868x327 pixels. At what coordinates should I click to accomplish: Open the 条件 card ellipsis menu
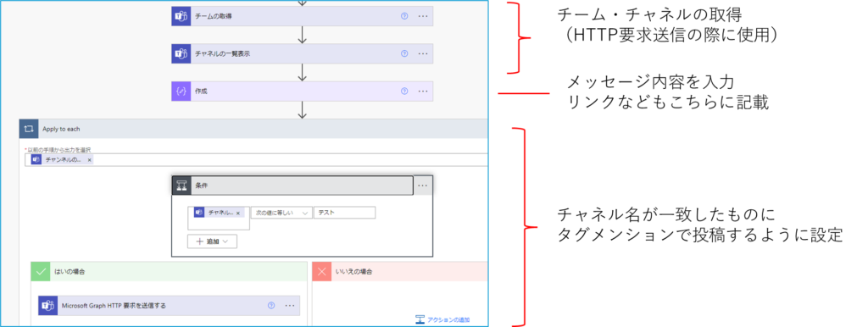(x=423, y=186)
